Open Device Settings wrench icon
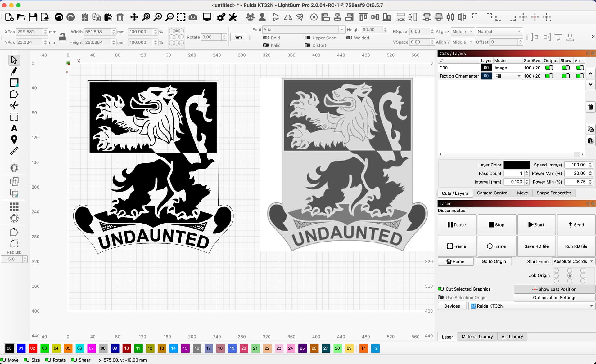This screenshot has height=364, width=596. click(233, 17)
